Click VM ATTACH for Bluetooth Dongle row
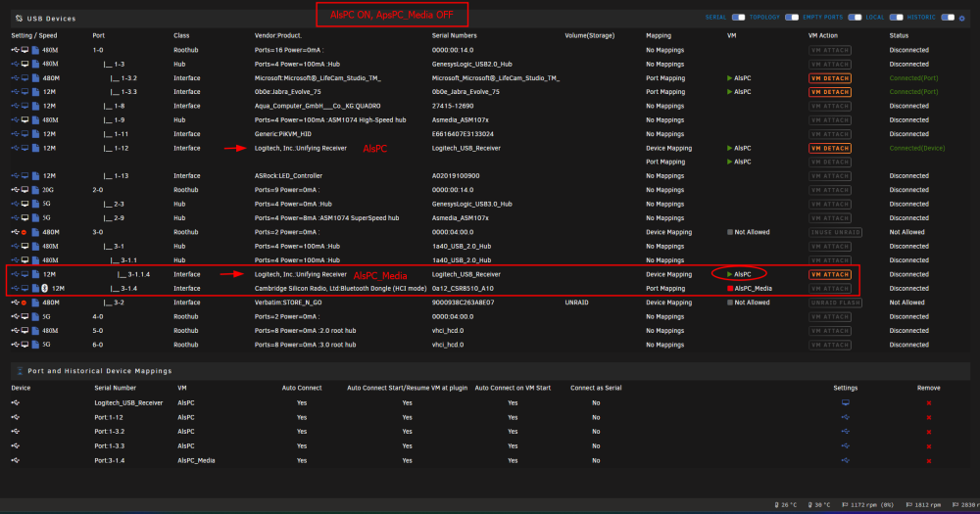Image resolution: width=980 pixels, height=514 pixels. pyautogui.click(x=830, y=289)
